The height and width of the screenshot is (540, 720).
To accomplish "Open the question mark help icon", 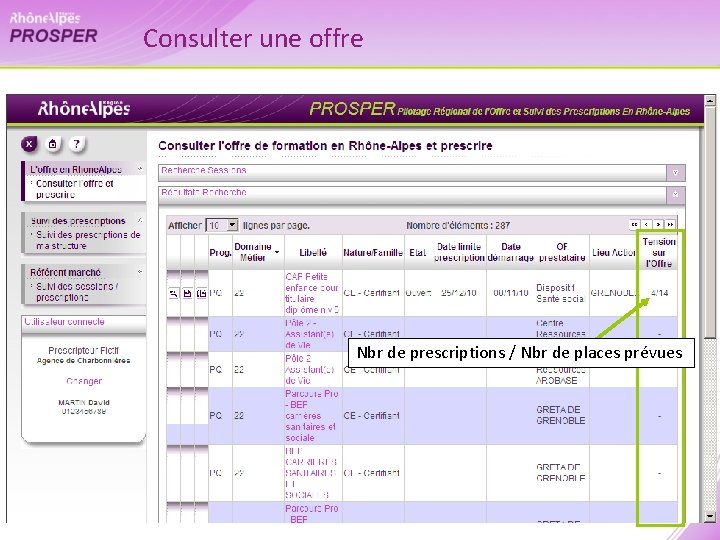I will 77,144.
